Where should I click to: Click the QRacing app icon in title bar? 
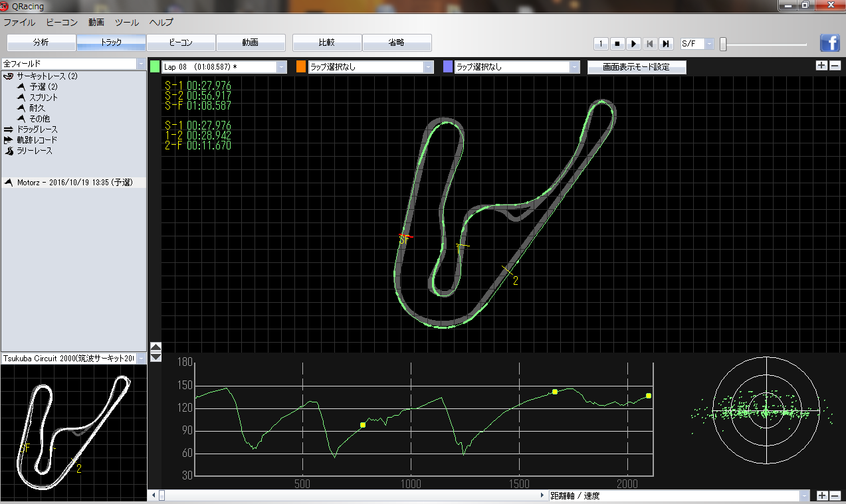pyautogui.click(x=5, y=6)
